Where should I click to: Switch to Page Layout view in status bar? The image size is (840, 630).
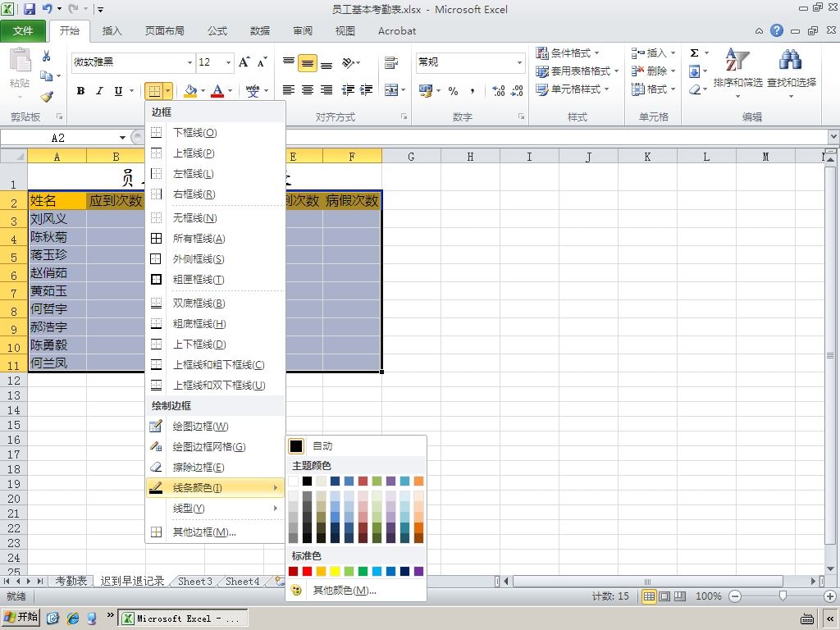(664, 596)
